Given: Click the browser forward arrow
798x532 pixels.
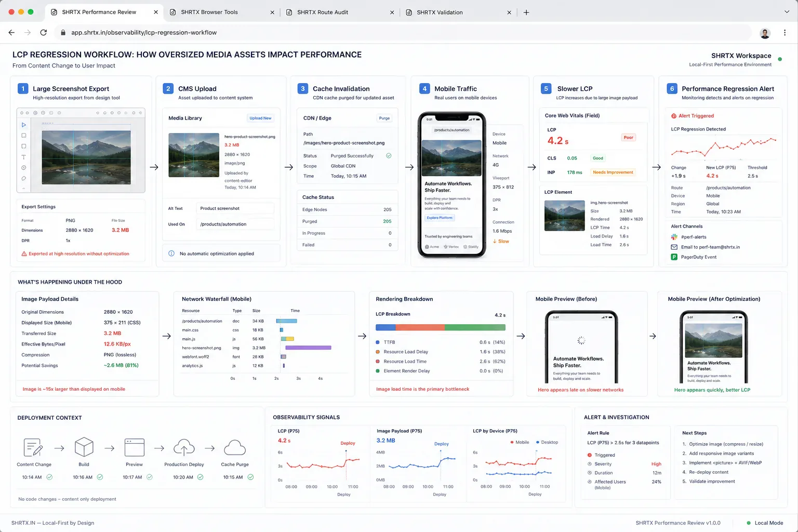Looking at the screenshot, I should (28, 32).
